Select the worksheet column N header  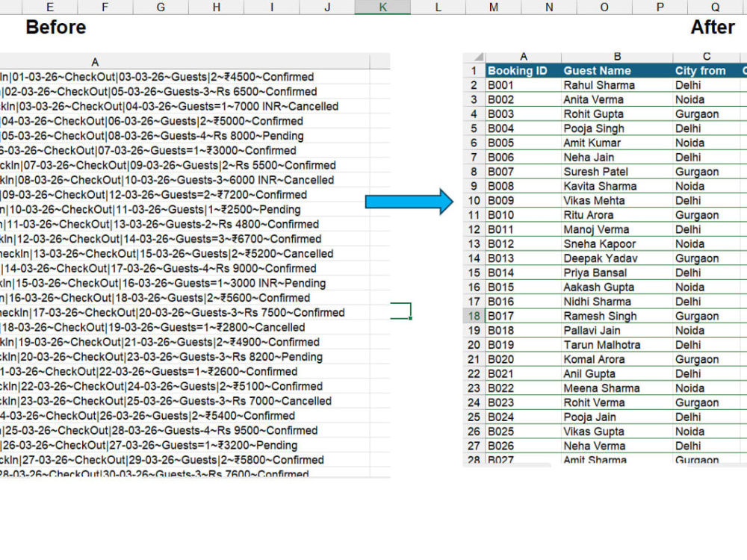[x=549, y=7]
